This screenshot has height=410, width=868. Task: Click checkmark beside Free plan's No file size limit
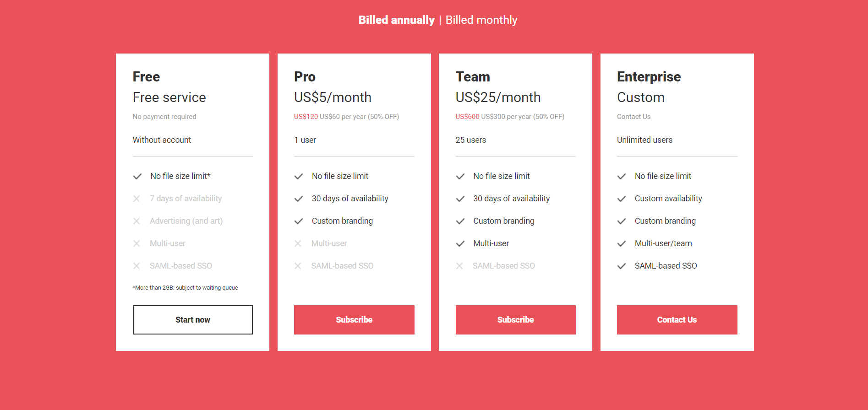click(137, 176)
